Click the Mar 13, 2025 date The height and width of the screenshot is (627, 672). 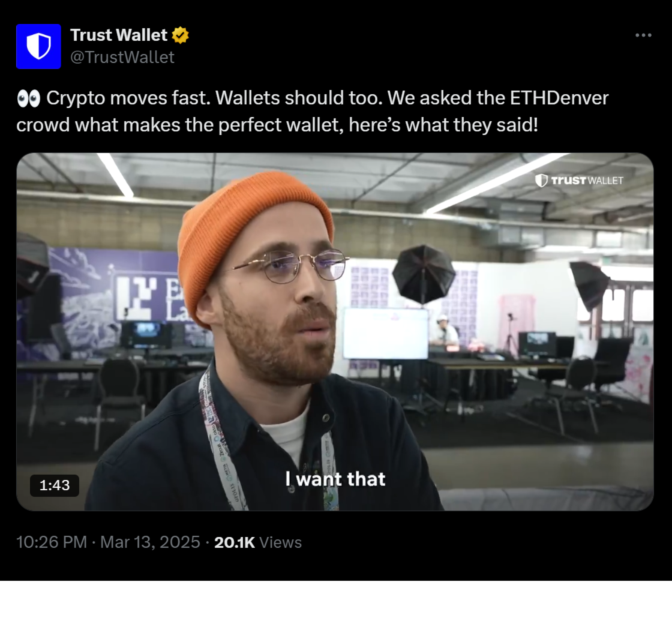tap(150, 542)
